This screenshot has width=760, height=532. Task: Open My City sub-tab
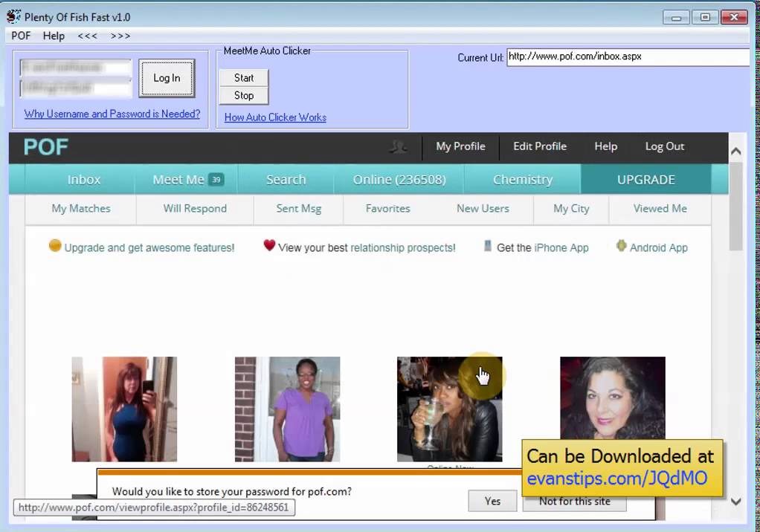tap(571, 209)
